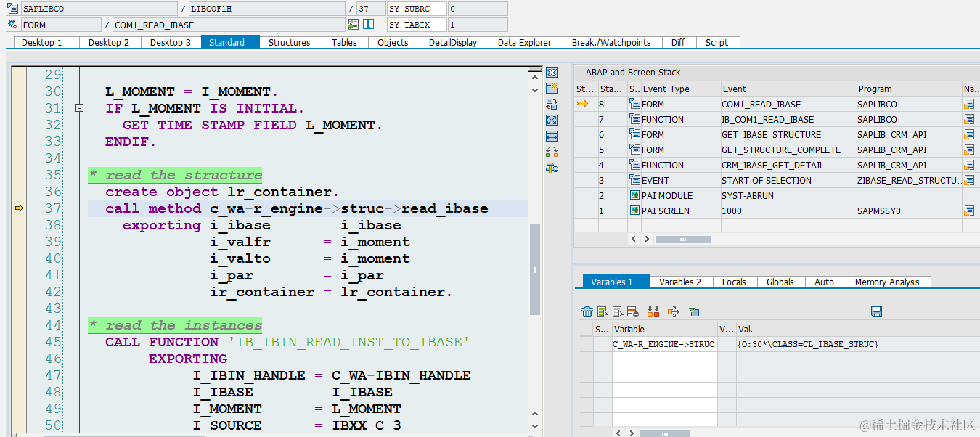Click the Program column header in stack
Screen dimensions: 980x437
click(x=909, y=89)
